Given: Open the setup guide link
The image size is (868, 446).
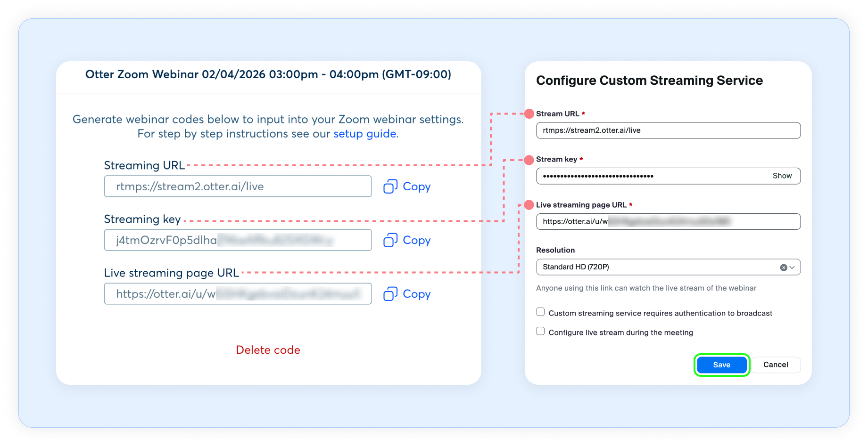Looking at the screenshot, I should 364,134.
